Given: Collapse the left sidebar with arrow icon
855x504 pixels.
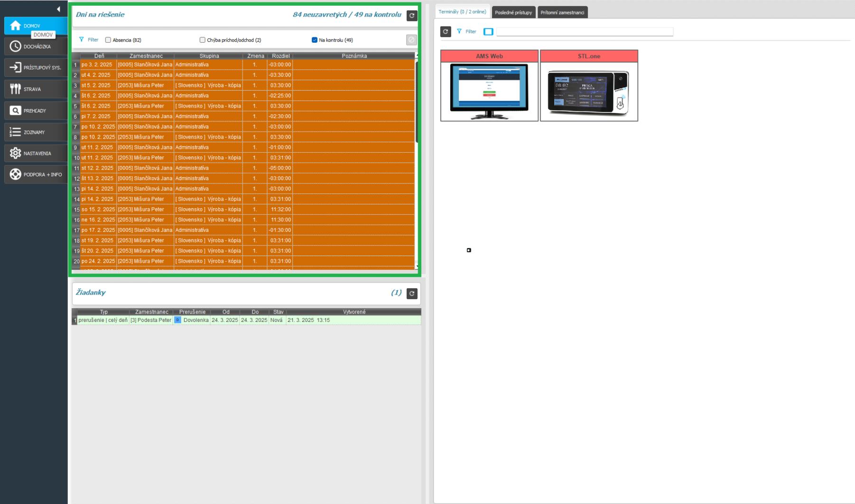Looking at the screenshot, I should tap(58, 9).
